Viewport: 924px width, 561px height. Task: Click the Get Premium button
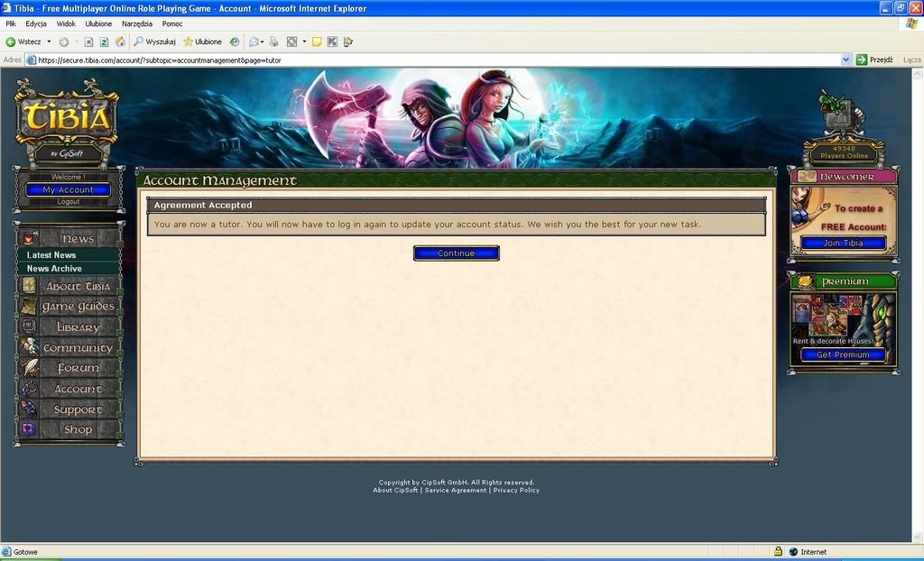(844, 354)
